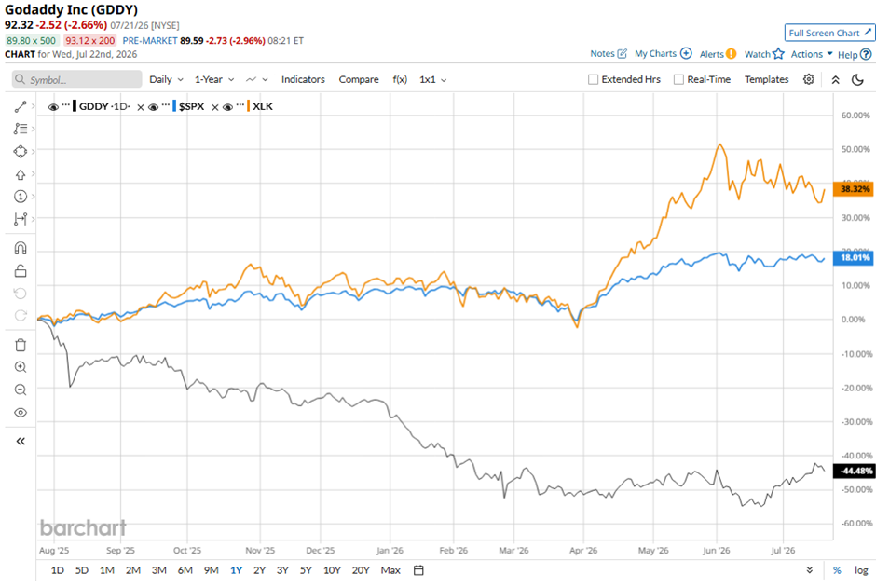Select the 2Y time range

[259, 570]
